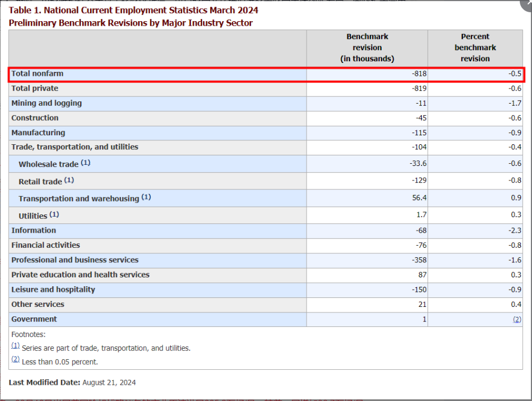Select the Total private row label
The width and height of the screenshot is (532, 401).
click(x=35, y=89)
